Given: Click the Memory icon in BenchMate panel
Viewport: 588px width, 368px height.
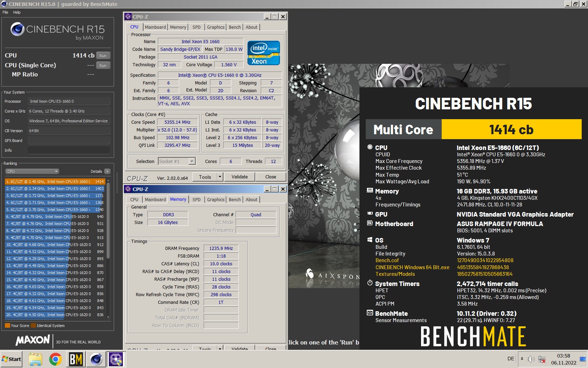Looking at the screenshot, I should [370, 190].
